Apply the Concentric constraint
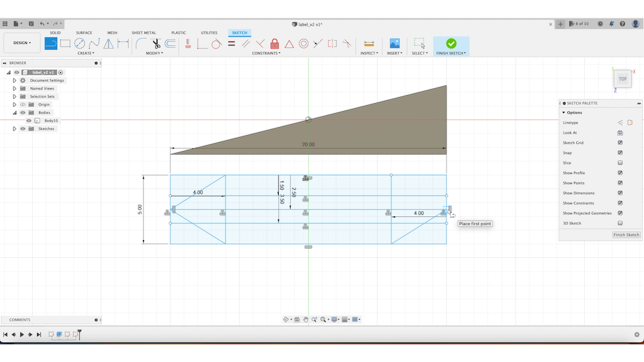The height and width of the screenshot is (362, 644). 304,43
